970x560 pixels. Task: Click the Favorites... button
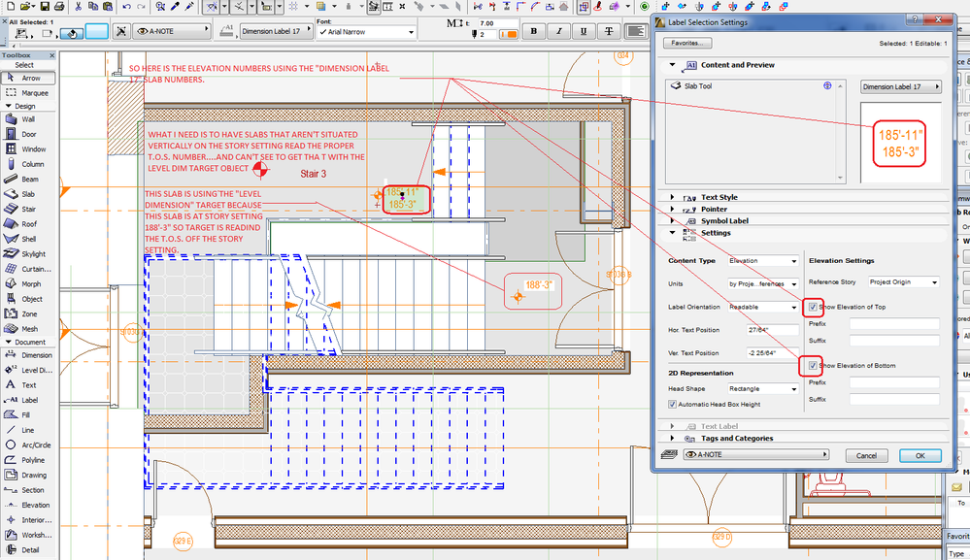(x=687, y=43)
